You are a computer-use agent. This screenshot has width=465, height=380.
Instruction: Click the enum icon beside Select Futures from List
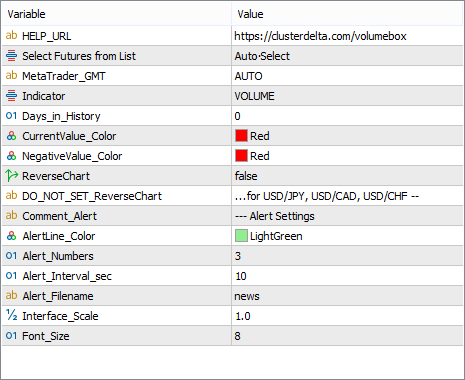pos(11,56)
